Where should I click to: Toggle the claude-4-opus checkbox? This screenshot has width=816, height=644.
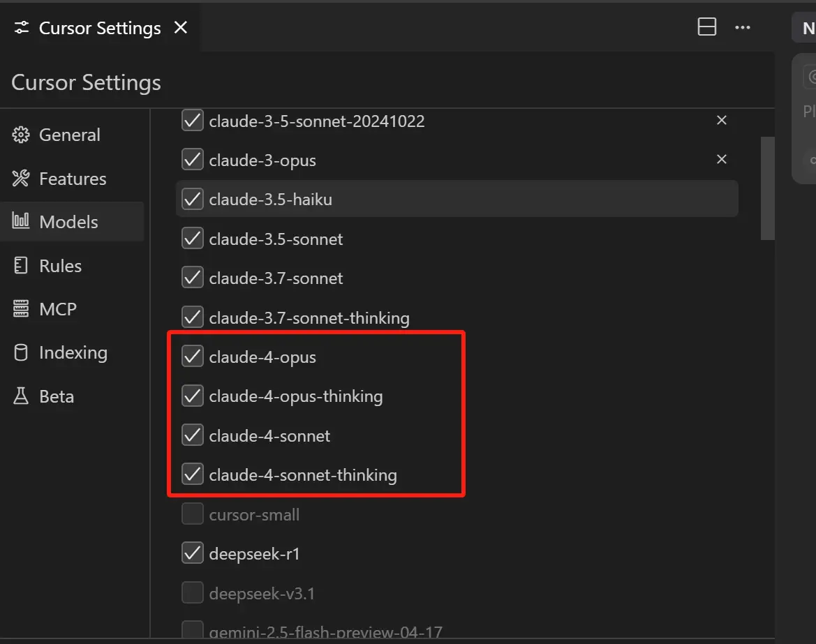[193, 357]
